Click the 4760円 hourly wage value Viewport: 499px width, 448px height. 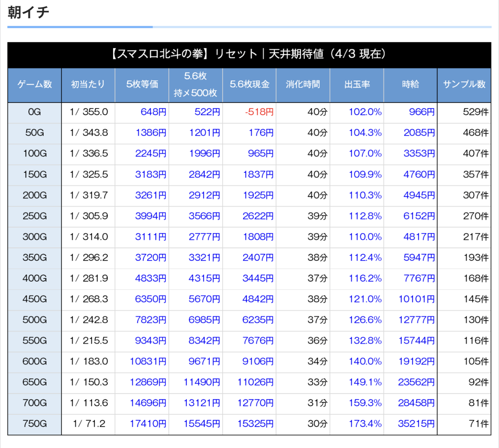(419, 175)
